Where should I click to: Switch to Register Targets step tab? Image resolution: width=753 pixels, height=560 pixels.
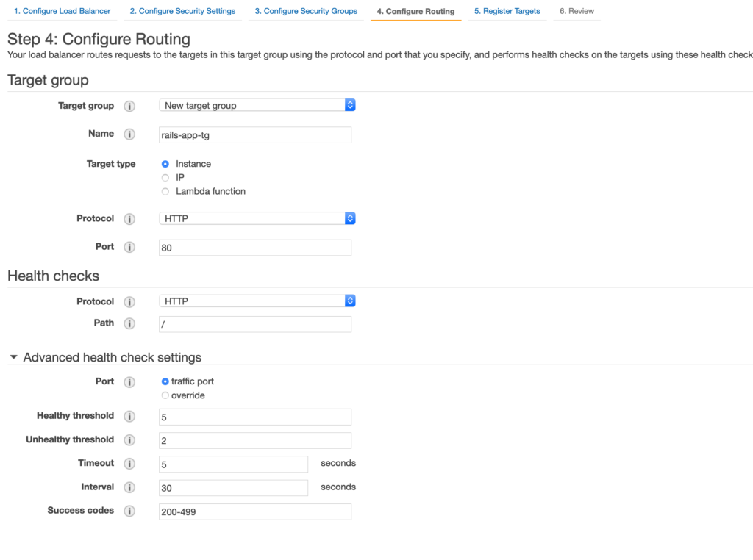(507, 11)
